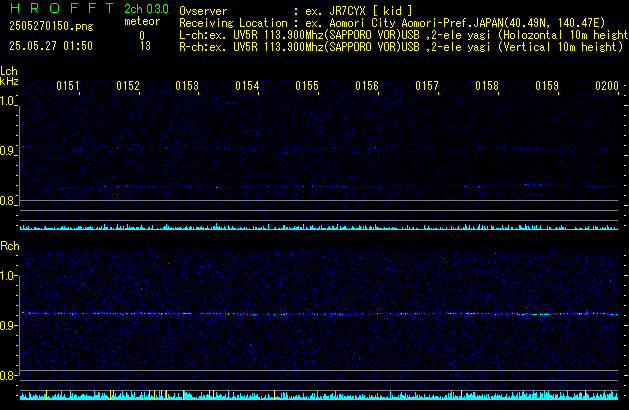This screenshot has width=629, height=410.
Task: Select the 0158 time marker
Action: [x=487, y=86]
